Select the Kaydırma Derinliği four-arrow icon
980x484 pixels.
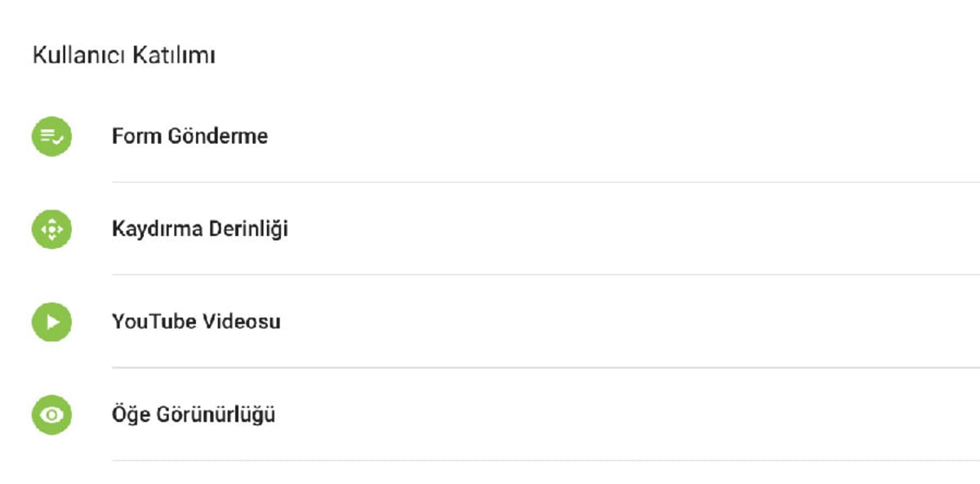[51, 229]
